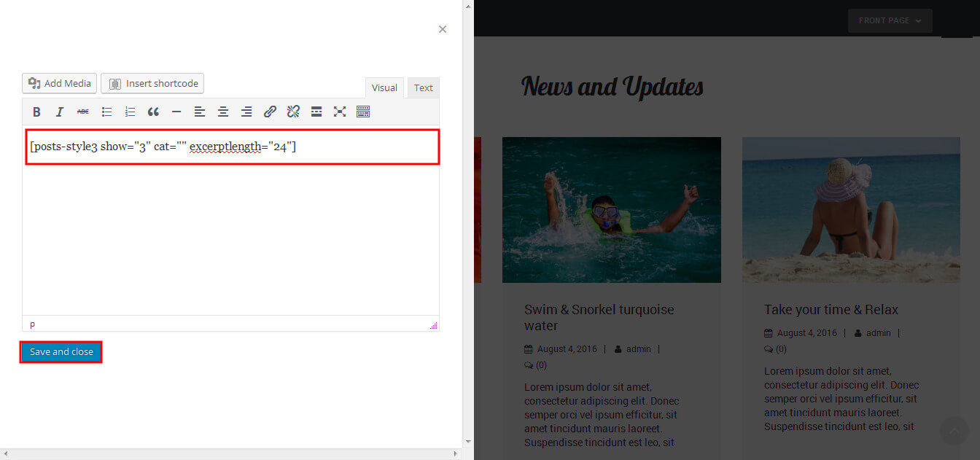Open distraction-free fullscreen mode
The image size is (980, 460).
click(340, 112)
